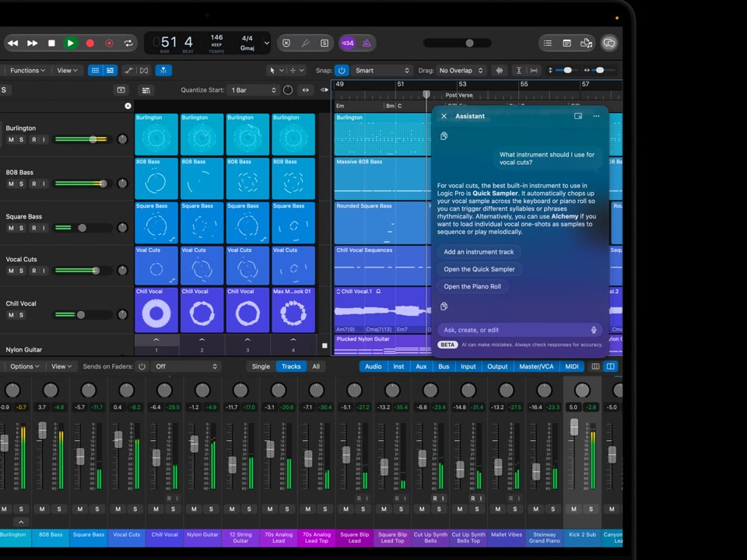Mute the Burlington track
The image size is (747, 560).
click(11, 139)
